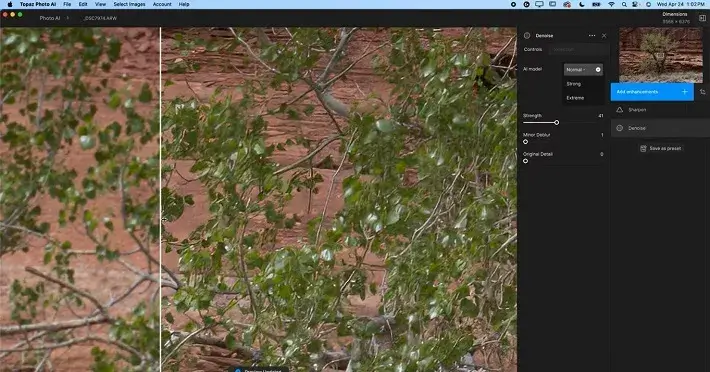Click the Photo AI breadcrumb

tap(50, 18)
